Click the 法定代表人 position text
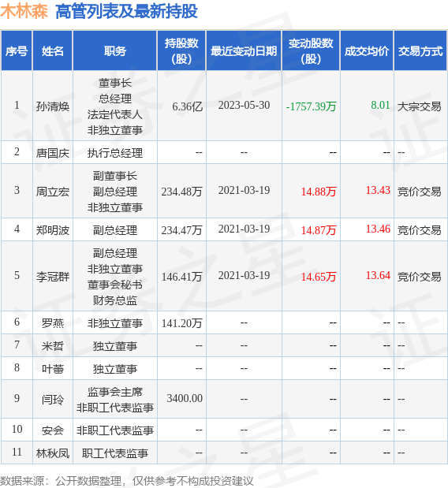This screenshot has height=488, width=448. click(115, 114)
